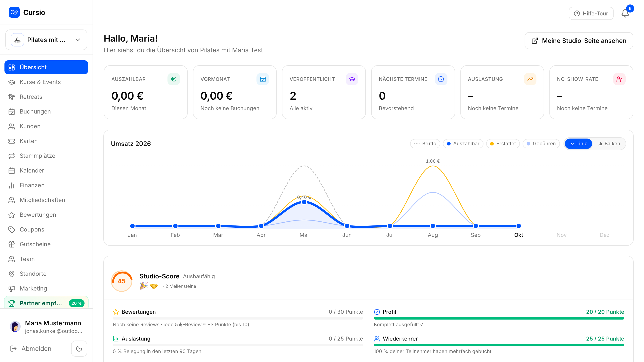644x362 pixels.
Task: Click the party popper milestone emoji
Action: point(144,286)
